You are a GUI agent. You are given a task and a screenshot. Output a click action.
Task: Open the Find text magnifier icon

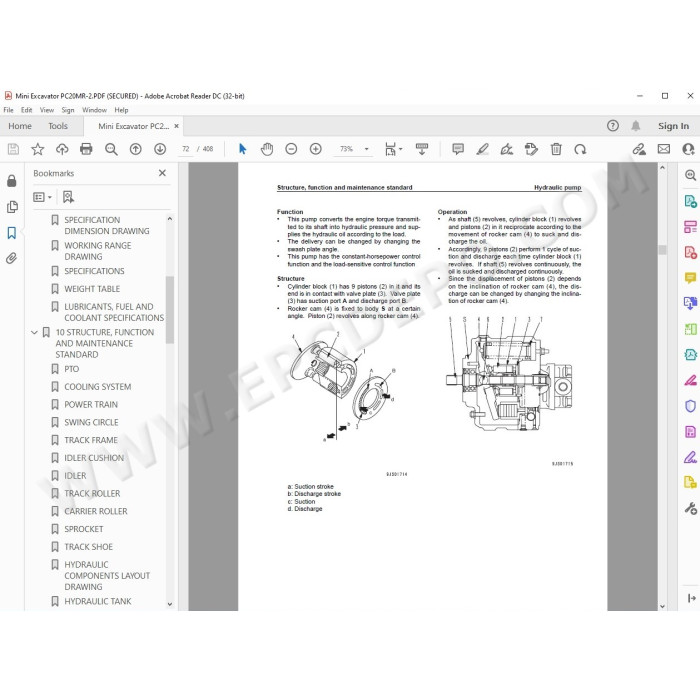[x=111, y=149]
